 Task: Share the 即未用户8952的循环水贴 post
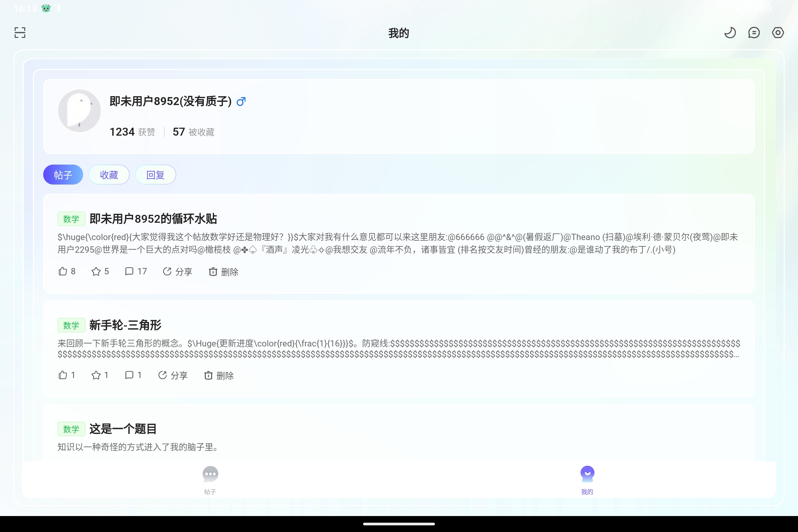pyautogui.click(x=178, y=271)
